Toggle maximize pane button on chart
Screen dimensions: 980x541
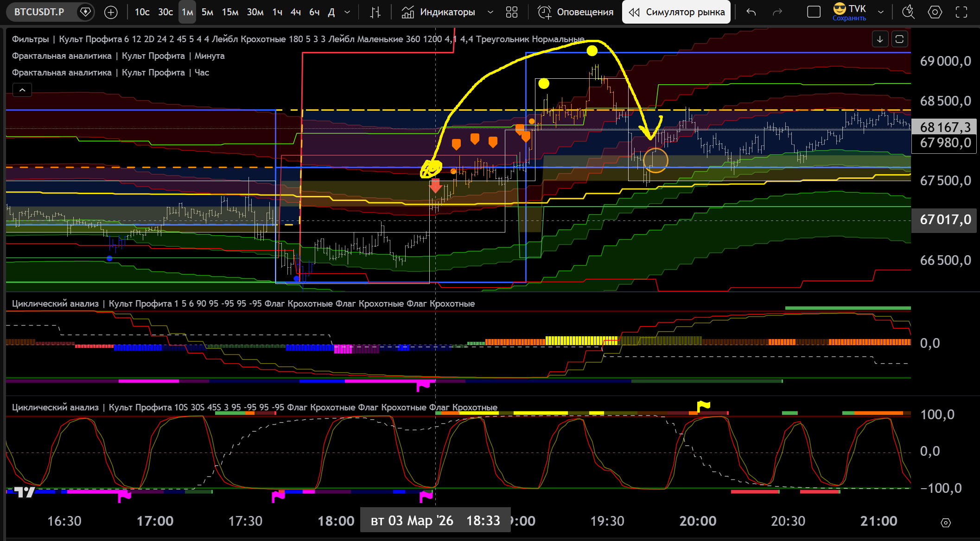899,39
